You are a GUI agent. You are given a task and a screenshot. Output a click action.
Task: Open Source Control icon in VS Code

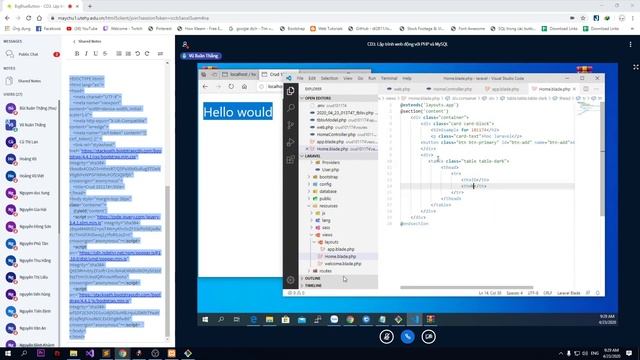tap(291, 125)
